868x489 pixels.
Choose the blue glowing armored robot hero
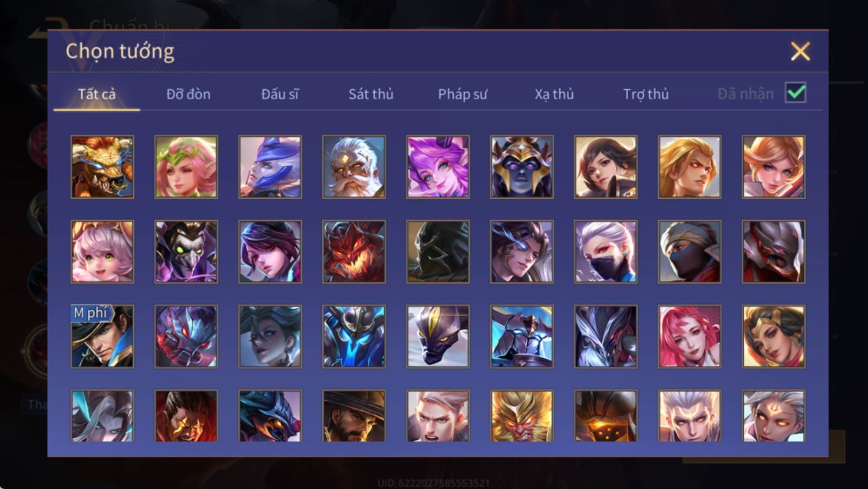(354, 337)
